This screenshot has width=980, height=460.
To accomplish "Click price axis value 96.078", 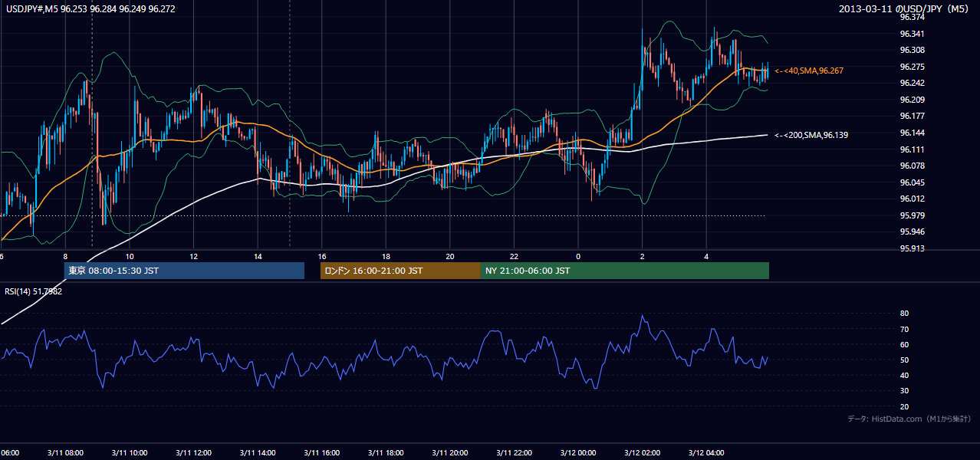I will pos(912,166).
